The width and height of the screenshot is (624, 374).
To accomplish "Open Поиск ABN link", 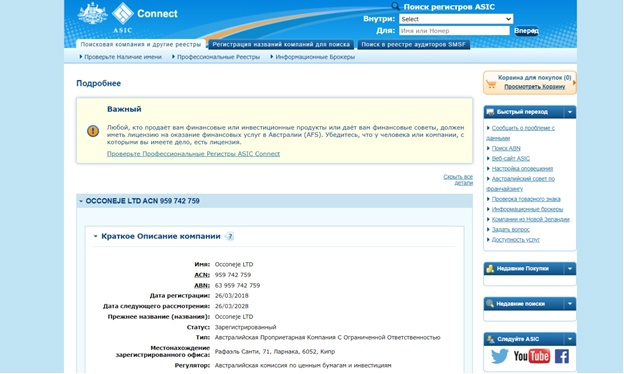I will tap(506, 148).
